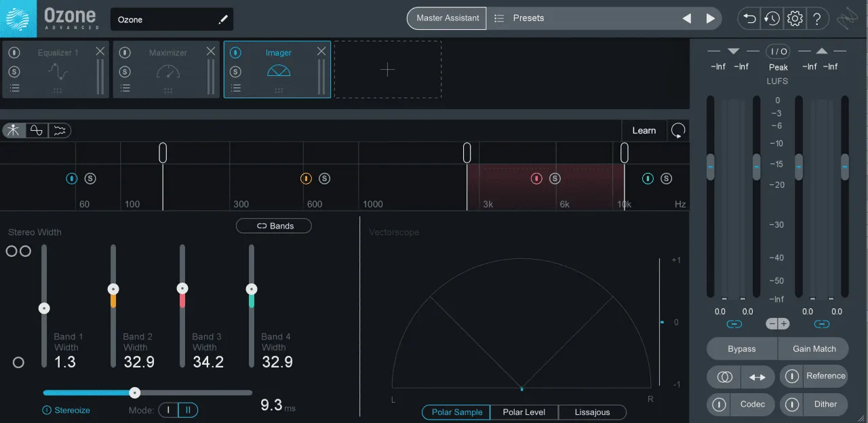Image resolution: width=868 pixels, height=423 pixels.
Task: Solo the Equalizer 1 module
Action: (x=14, y=72)
